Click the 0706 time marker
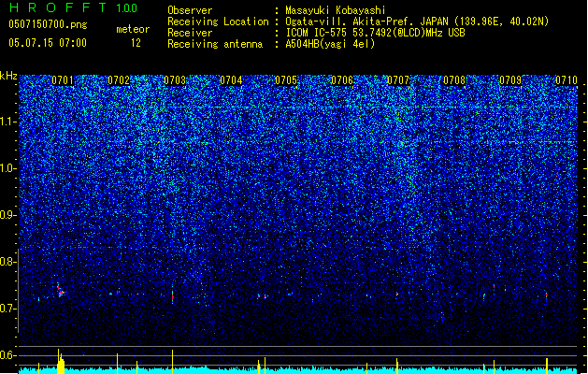588x374 pixels. [342, 80]
